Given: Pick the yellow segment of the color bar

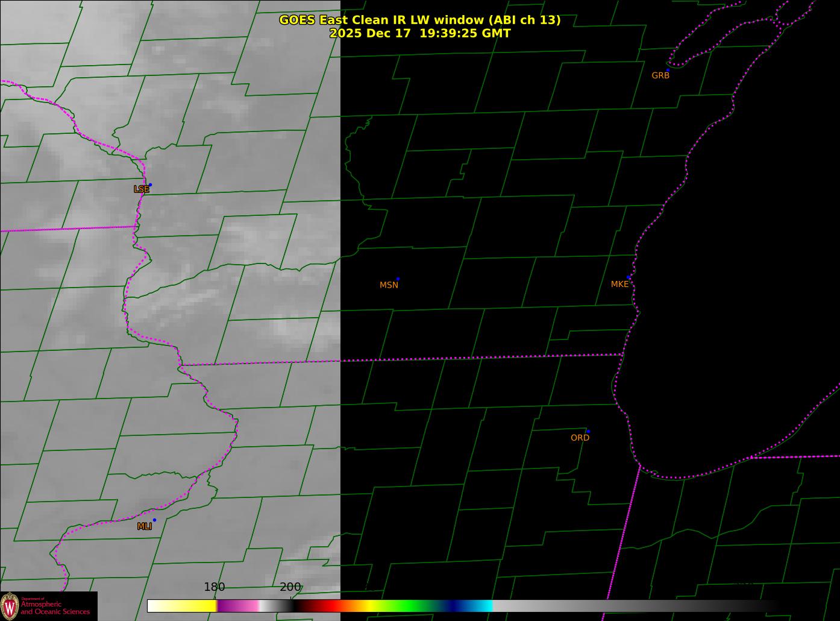Looking at the screenshot, I should click(196, 606).
